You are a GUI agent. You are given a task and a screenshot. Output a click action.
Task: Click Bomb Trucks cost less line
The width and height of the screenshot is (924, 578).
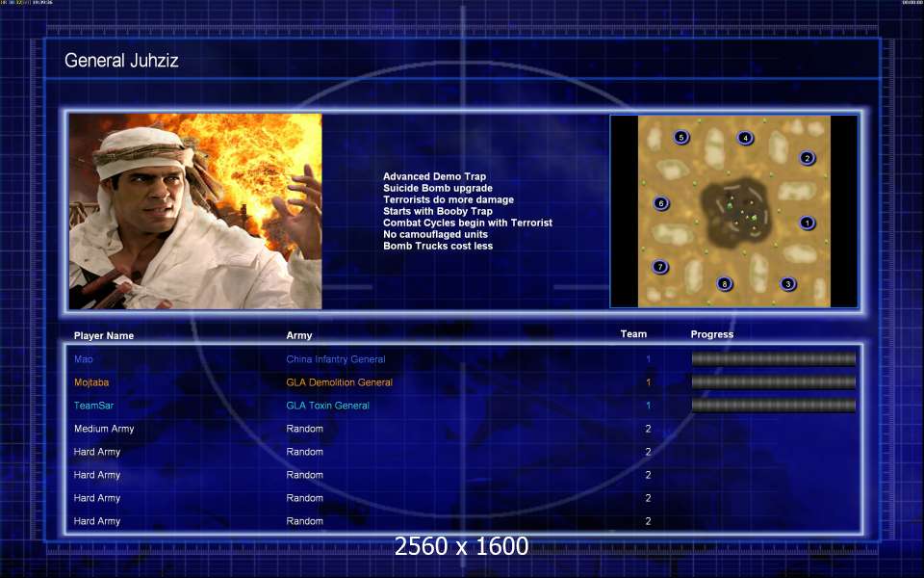pos(438,246)
